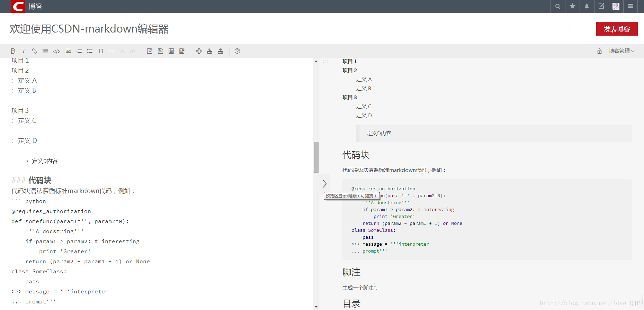Go to the CSDN logo home link
Screen dimensions: 644x310
(x=18, y=6)
